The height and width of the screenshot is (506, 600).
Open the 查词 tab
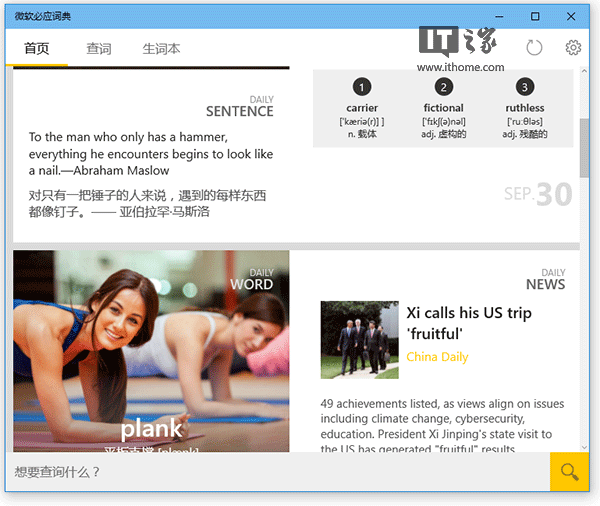pyautogui.click(x=98, y=48)
